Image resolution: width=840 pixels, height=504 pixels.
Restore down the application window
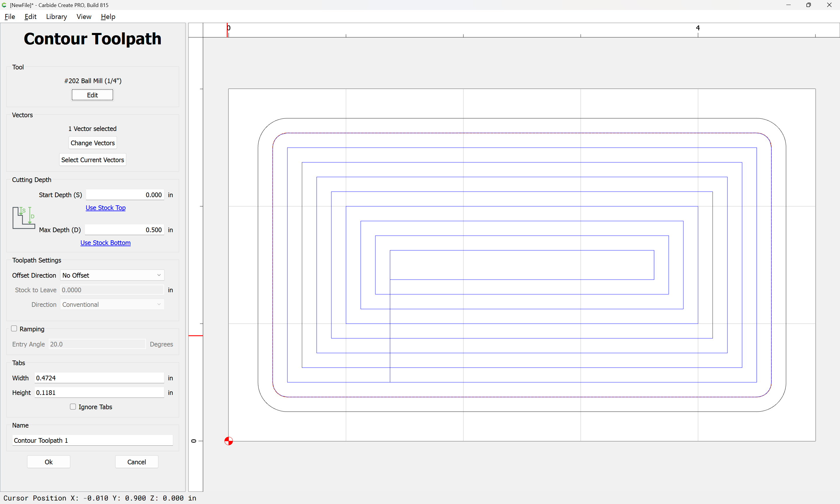coord(808,5)
